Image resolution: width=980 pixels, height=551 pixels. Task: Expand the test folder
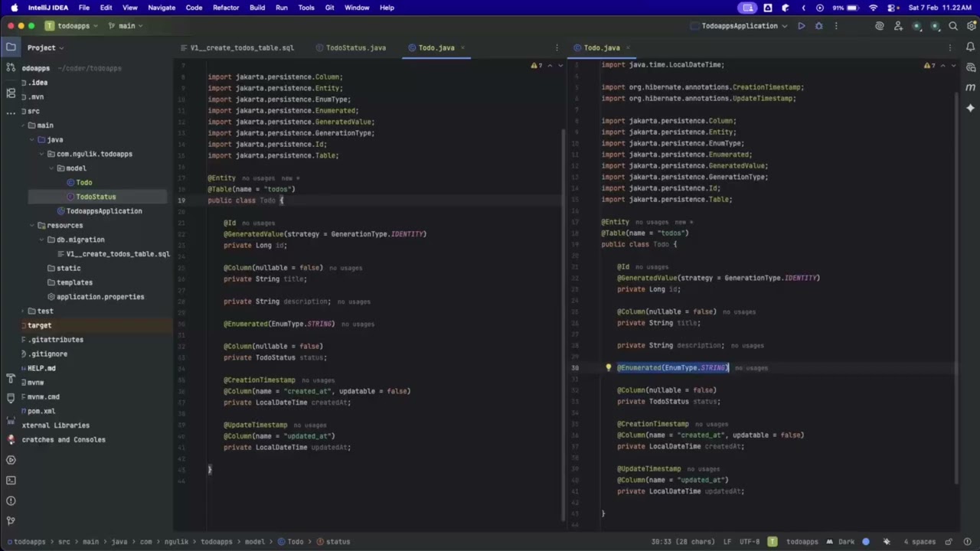(23, 311)
